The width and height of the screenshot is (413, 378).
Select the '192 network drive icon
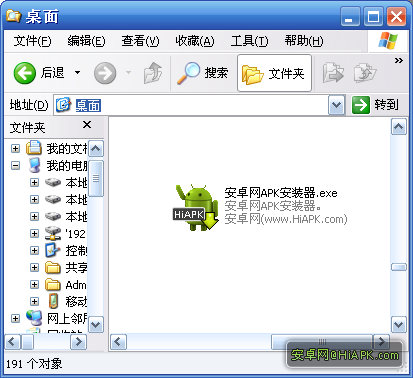[x=53, y=233]
